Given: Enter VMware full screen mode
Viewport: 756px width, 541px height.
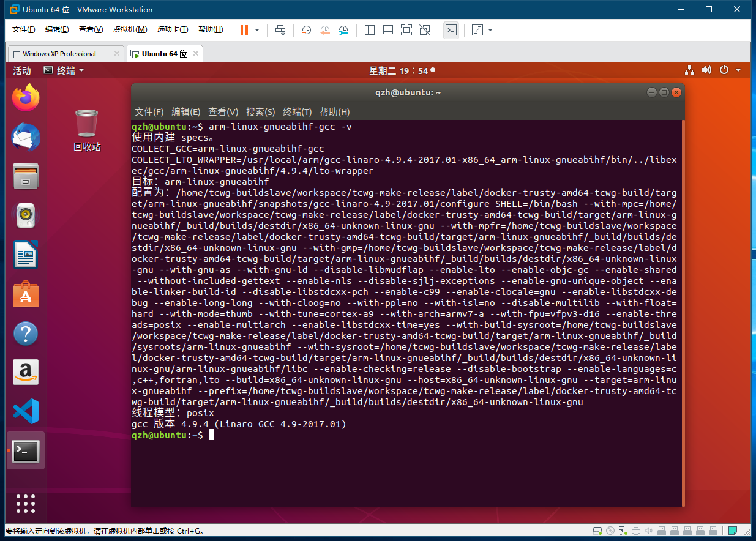Looking at the screenshot, I should pos(406,30).
